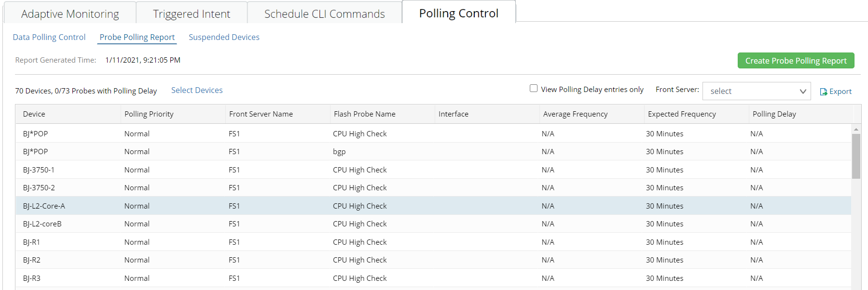Viewport: 868px width, 290px height.
Task: Switch to the Adaptive Monitoring tab
Action: point(70,13)
